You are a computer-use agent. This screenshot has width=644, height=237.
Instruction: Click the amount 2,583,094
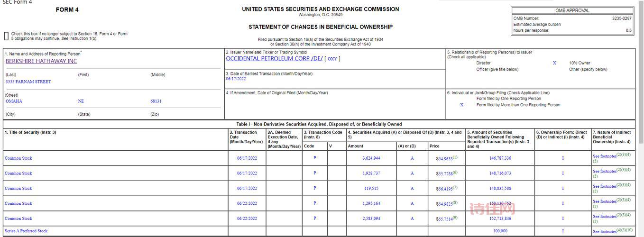tap(371, 219)
